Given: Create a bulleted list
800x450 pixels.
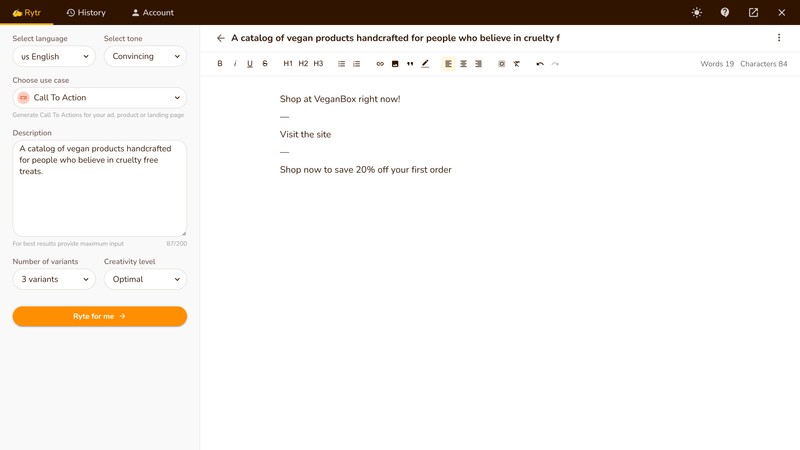Looking at the screenshot, I should (x=341, y=64).
